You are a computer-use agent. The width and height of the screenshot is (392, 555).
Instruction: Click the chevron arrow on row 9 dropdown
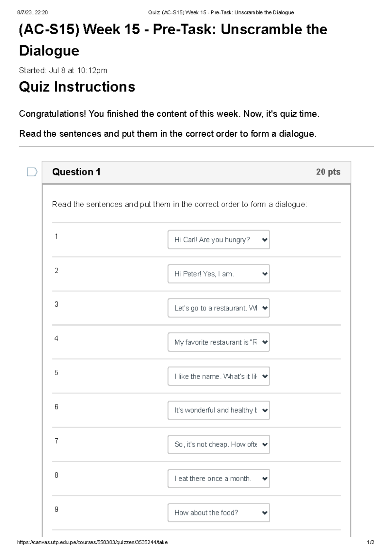point(265,513)
